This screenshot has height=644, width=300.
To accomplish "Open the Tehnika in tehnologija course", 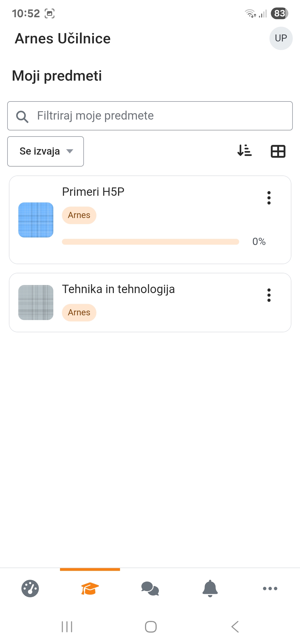I will (118, 289).
